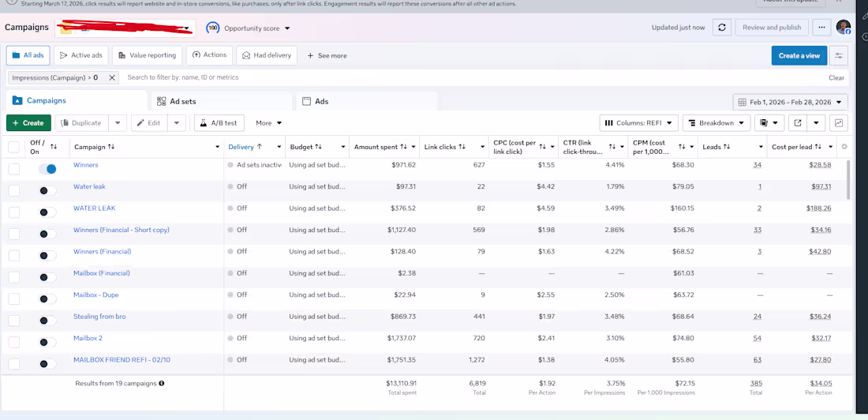The width and height of the screenshot is (868, 420).
Task: Select the Active ads view tab
Action: click(x=81, y=55)
